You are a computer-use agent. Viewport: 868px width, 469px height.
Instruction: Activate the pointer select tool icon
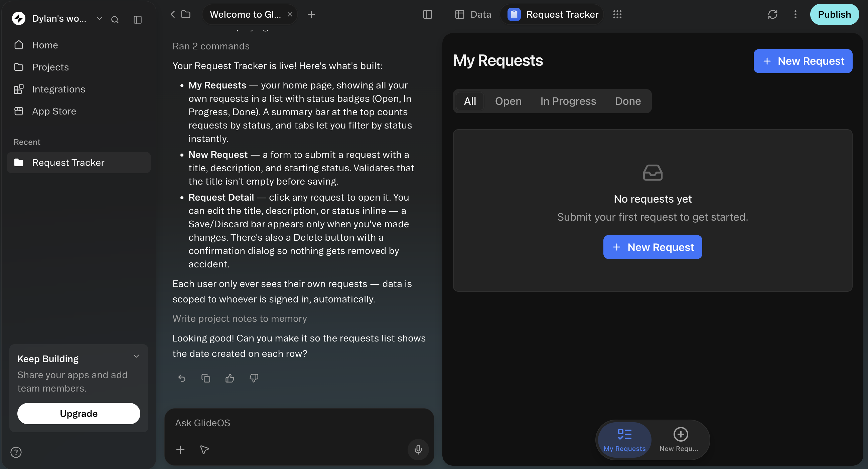coord(204,450)
